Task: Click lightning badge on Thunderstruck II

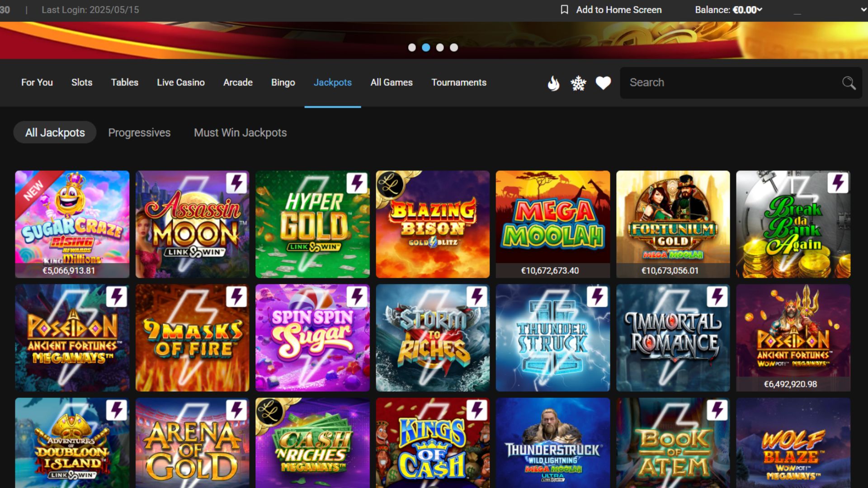Action: tap(597, 297)
